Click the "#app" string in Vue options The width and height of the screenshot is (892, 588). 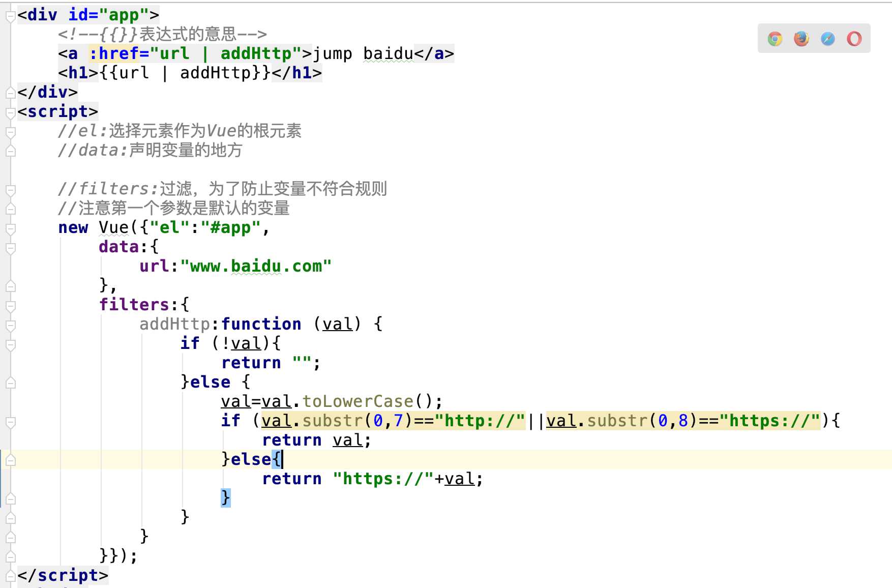click(x=230, y=227)
